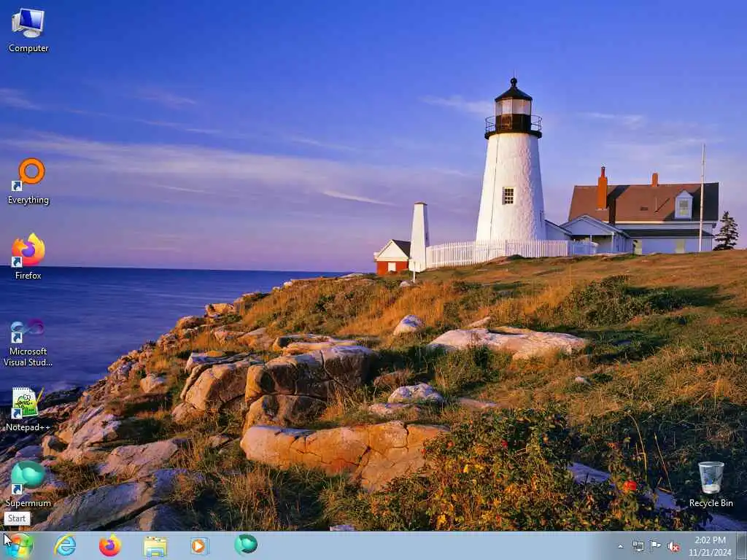Click the 'Firefox' desktop label text

28,275
